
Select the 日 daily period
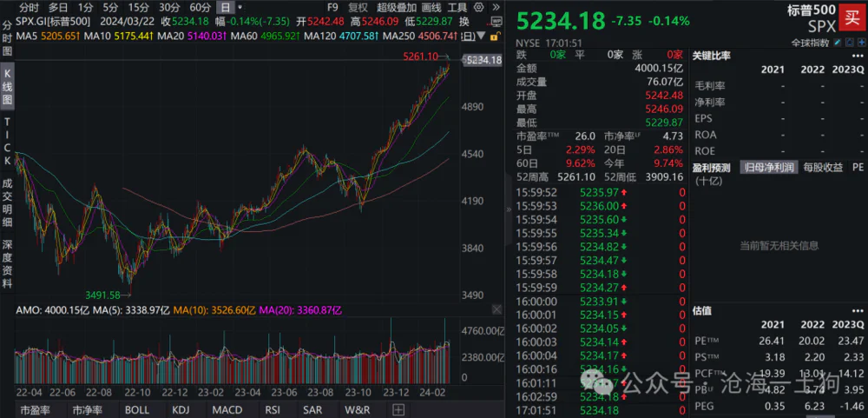[x=225, y=8]
